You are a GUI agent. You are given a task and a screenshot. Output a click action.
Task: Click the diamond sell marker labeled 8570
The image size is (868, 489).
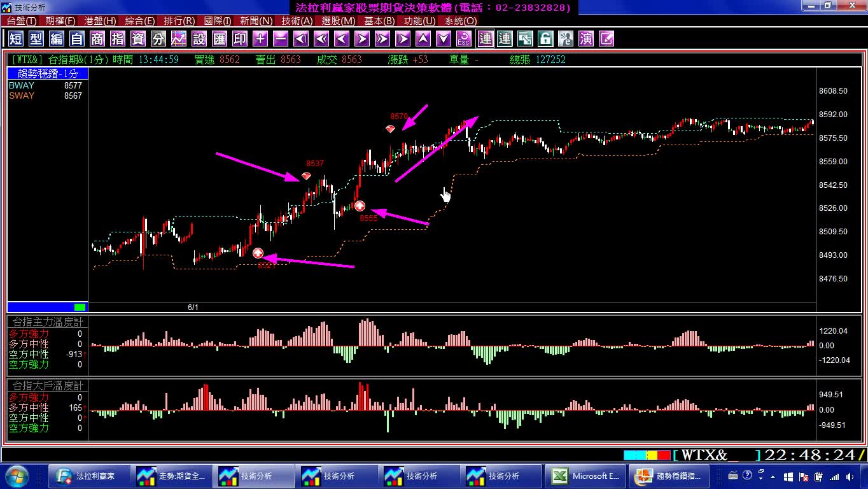coord(391,129)
